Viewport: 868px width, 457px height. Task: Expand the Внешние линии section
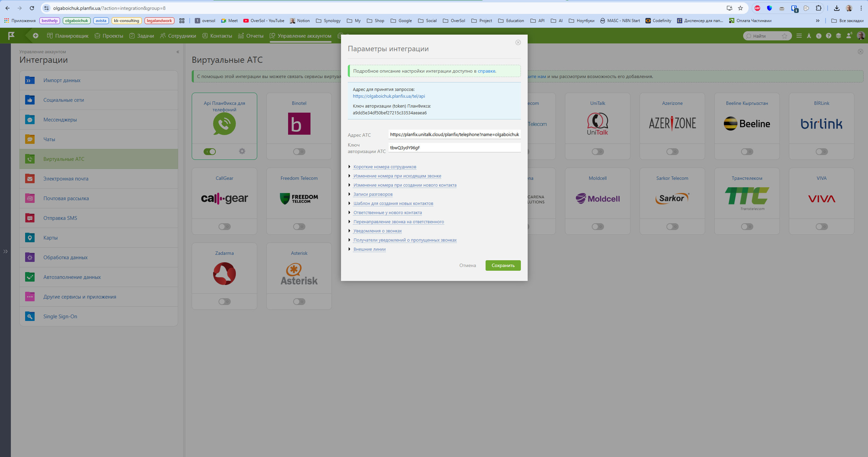click(x=369, y=249)
